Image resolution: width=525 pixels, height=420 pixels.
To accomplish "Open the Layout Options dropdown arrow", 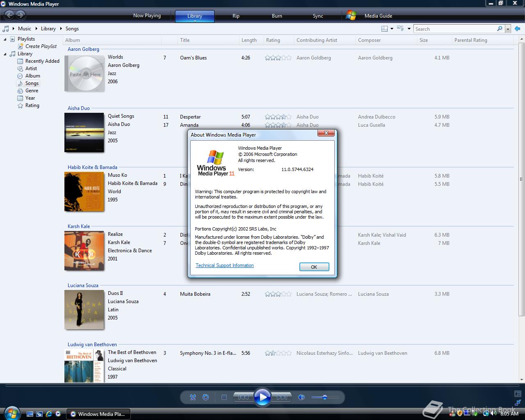I will pyautogui.click(x=392, y=29).
